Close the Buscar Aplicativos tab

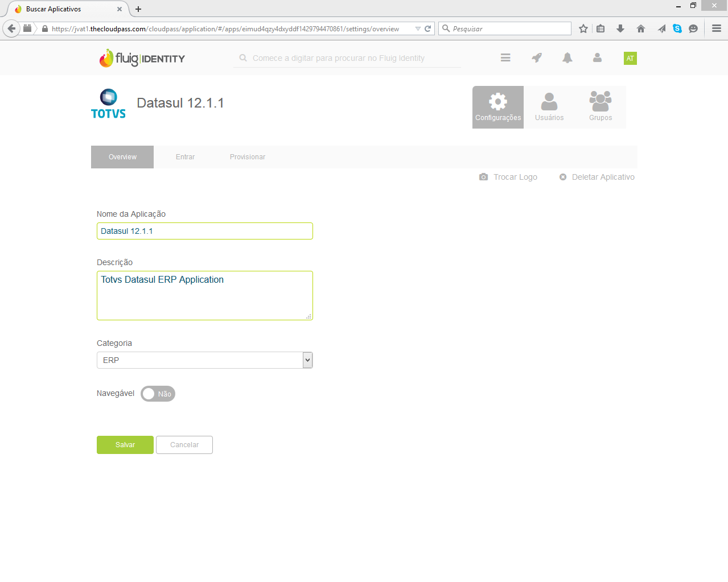[120, 9]
